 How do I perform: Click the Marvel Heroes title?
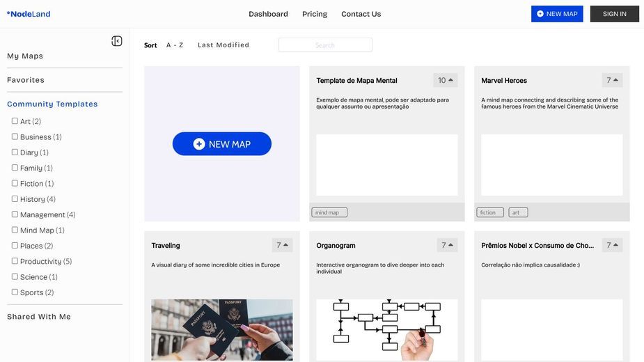(x=504, y=81)
